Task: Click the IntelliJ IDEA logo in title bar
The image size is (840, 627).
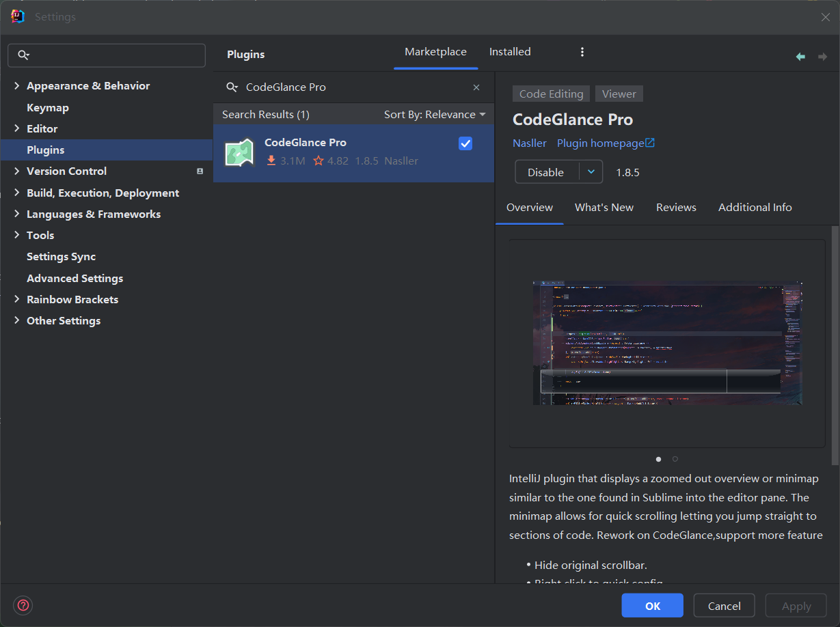Action: click(18, 16)
